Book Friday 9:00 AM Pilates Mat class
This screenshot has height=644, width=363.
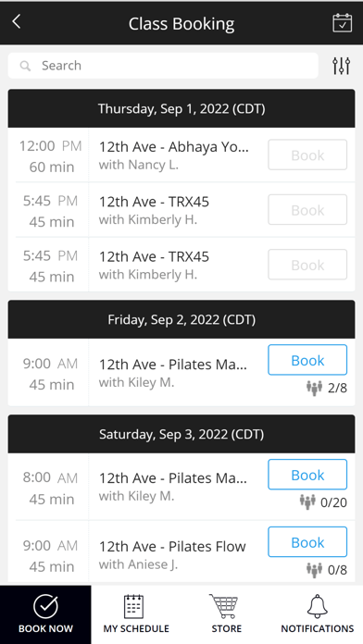point(307,360)
